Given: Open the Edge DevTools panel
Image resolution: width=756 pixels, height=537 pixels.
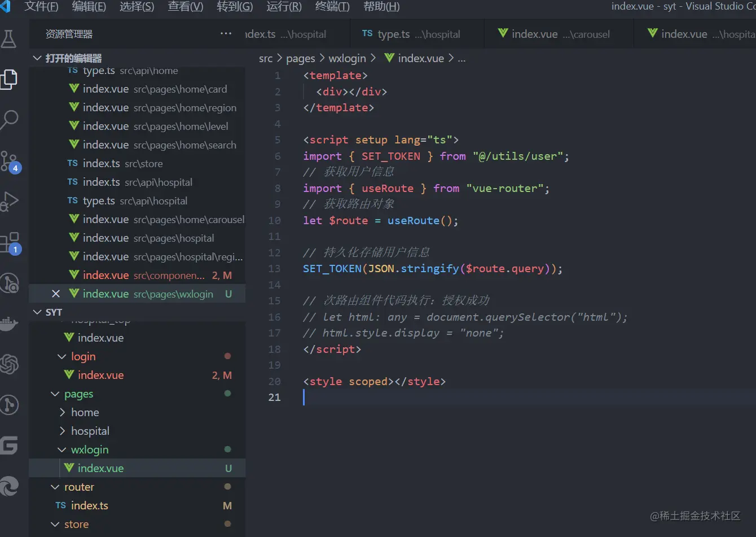Looking at the screenshot, I should [10, 486].
